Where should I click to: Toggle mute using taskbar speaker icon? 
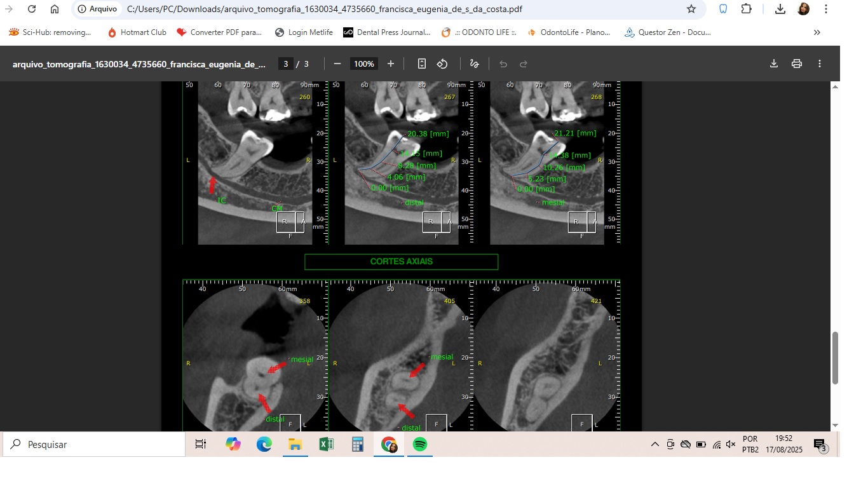pyautogui.click(x=731, y=445)
